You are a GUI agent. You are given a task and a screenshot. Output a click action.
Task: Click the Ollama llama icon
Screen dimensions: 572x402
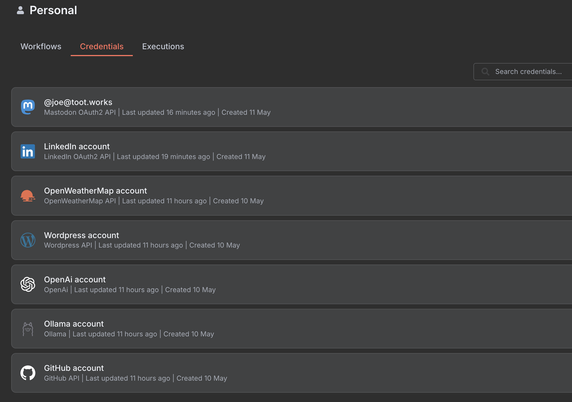(28, 329)
